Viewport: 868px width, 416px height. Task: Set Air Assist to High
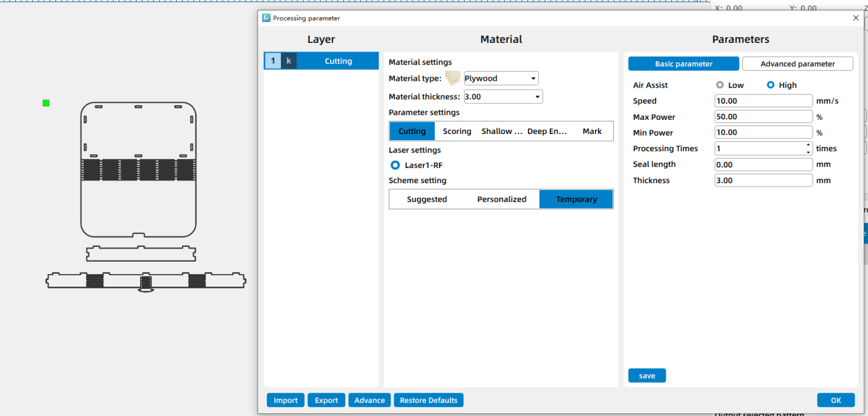(770, 85)
